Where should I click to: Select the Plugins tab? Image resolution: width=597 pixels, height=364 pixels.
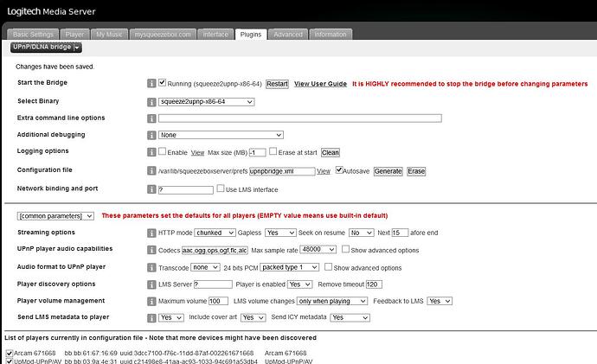[251, 35]
